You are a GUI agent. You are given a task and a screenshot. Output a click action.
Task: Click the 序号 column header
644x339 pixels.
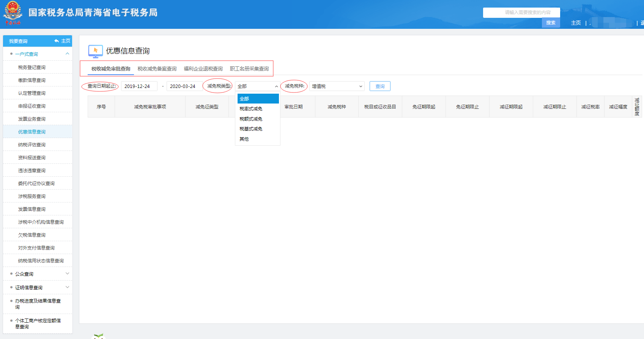coord(101,107)
